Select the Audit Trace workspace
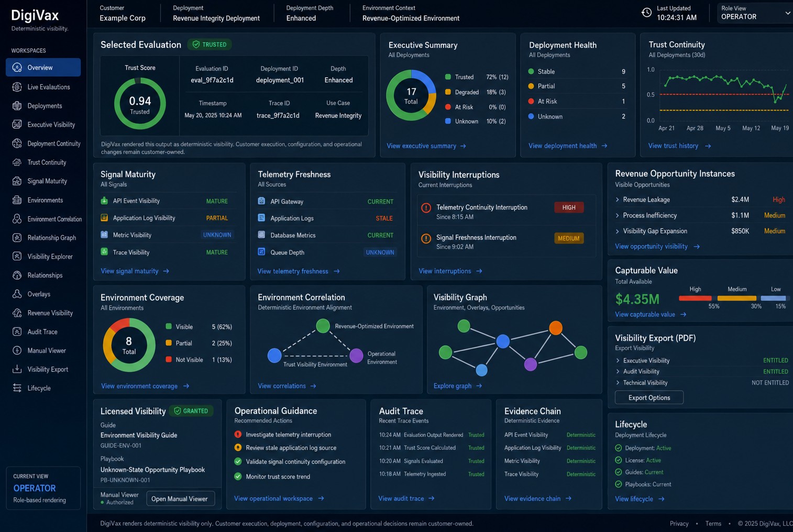793x532 pixels. click(43, 332)
